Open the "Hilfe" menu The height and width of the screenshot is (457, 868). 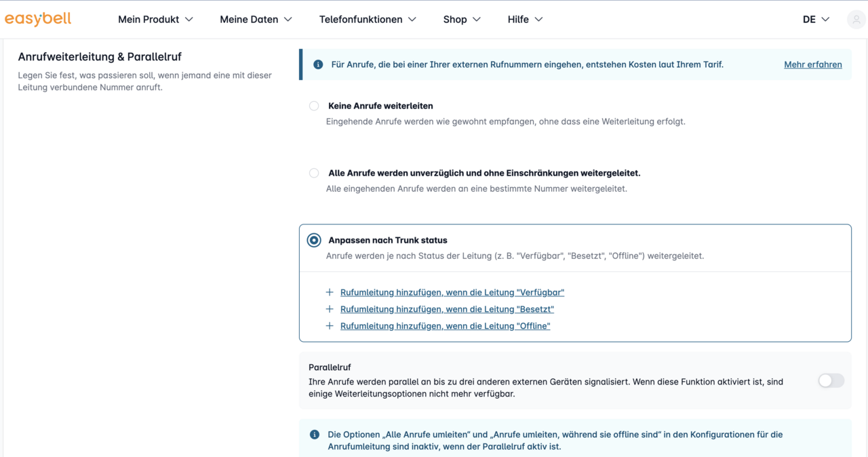[525, 20]
